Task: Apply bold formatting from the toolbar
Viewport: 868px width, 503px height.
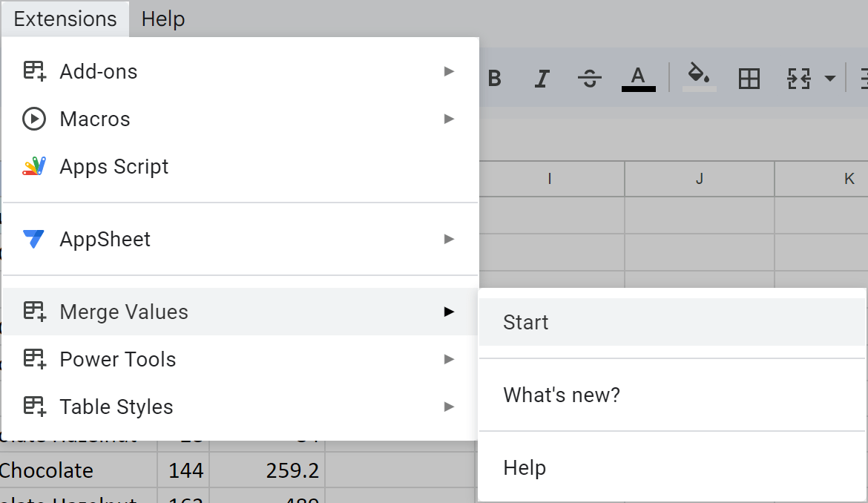Action: click(494, 77)
